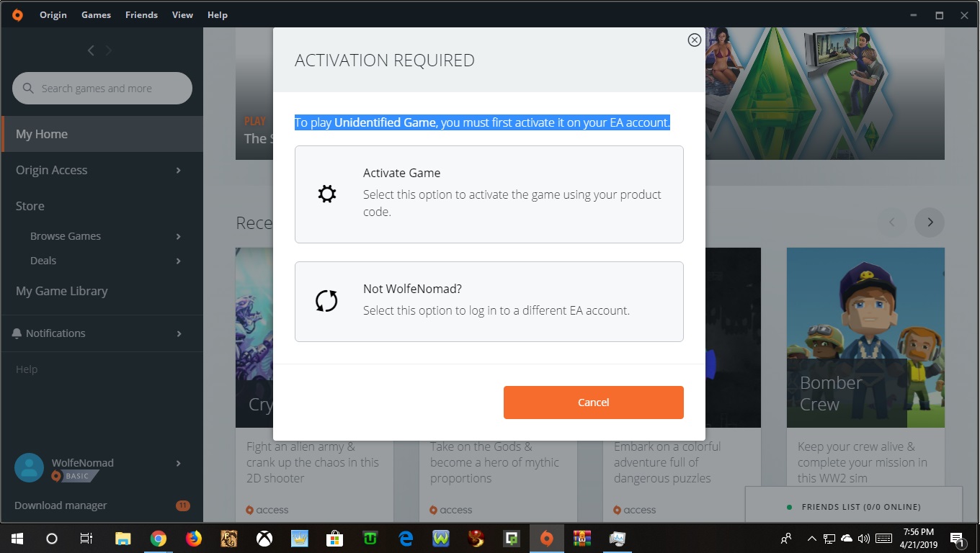
Task: Open Store section in sidebar
Action: pyautogui.click(x=30, y=206)
